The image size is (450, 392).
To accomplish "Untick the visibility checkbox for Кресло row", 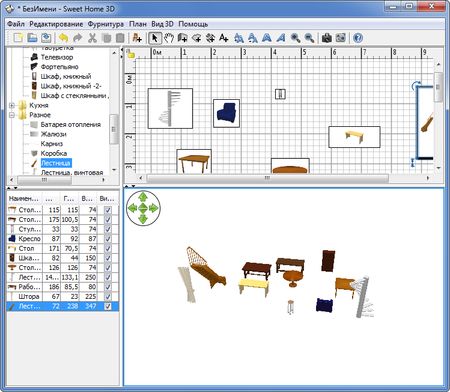I will 107,239.
